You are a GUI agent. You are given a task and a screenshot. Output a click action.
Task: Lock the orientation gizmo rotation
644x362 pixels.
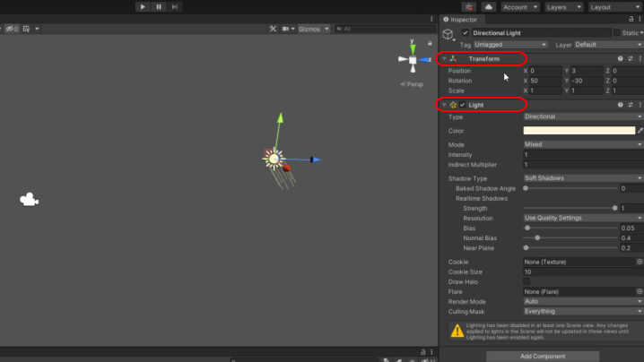click(x=430, y=44)
